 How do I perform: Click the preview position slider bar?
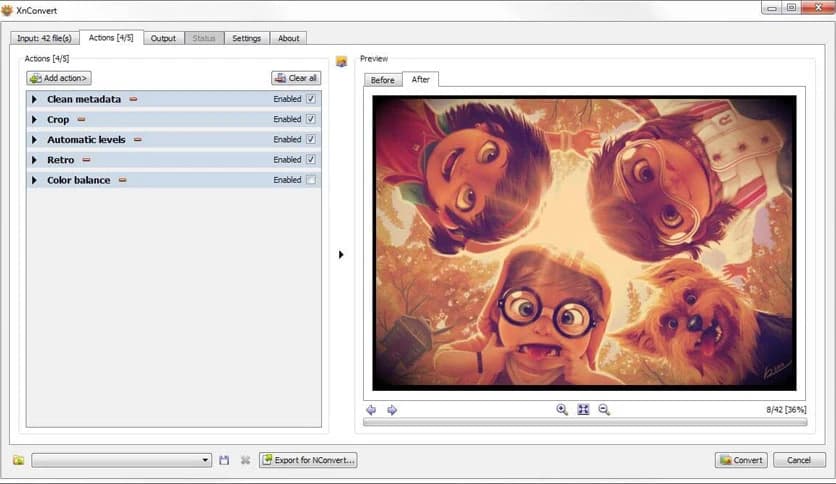[x=585, y=422]
